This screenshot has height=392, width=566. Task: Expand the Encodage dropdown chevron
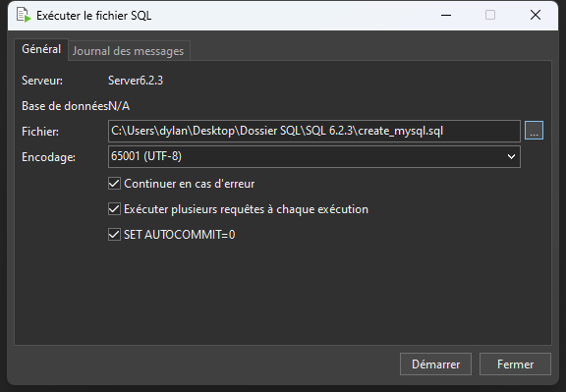tap(511, 156)
